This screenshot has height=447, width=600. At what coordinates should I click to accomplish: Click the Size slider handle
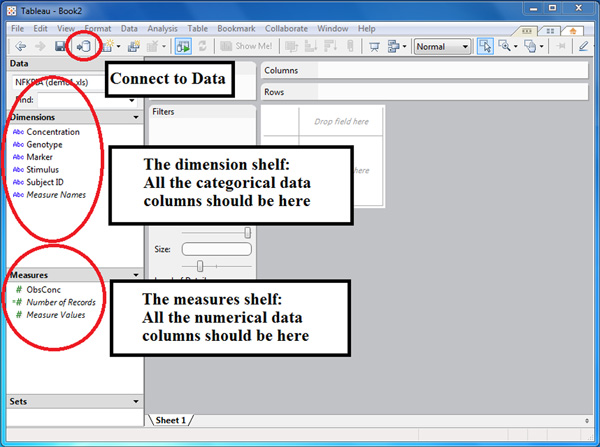point(200,266)
